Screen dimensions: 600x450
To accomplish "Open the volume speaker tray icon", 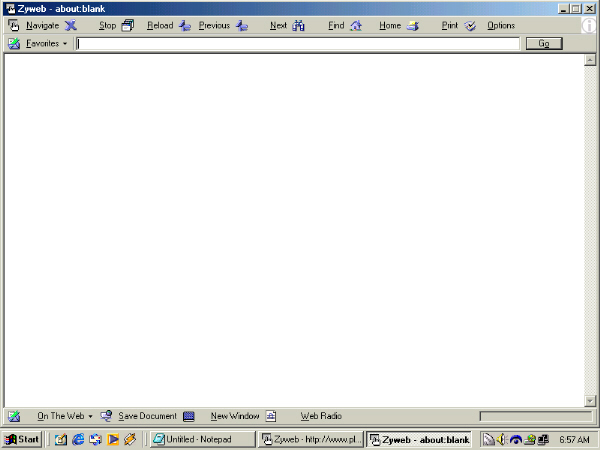I will click(502, 440).
